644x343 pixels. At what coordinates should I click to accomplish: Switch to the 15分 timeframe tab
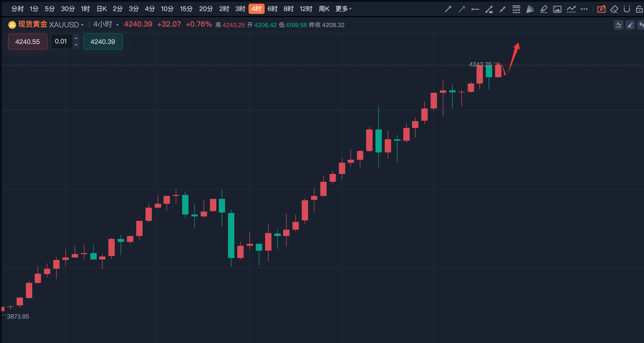(x=186, y=9)
